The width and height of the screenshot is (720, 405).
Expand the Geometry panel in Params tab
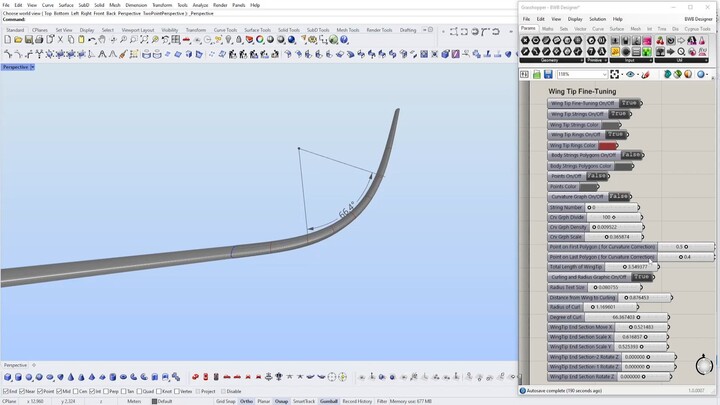549,60
